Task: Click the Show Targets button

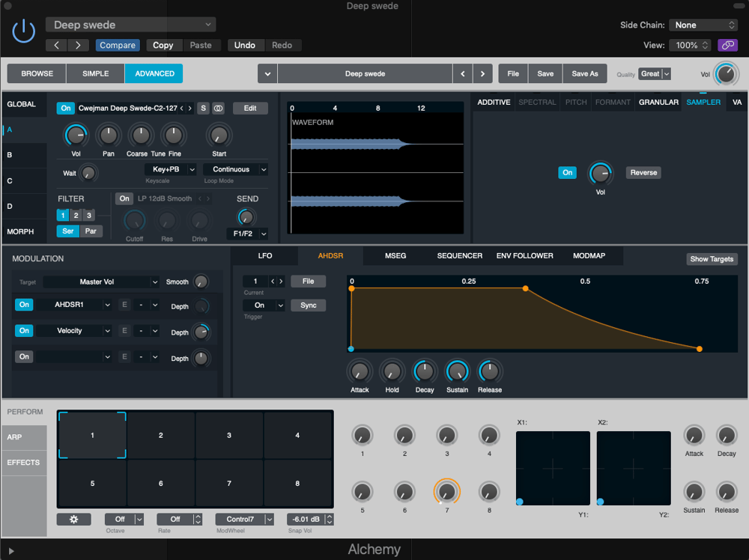Action: click(712, 259)
